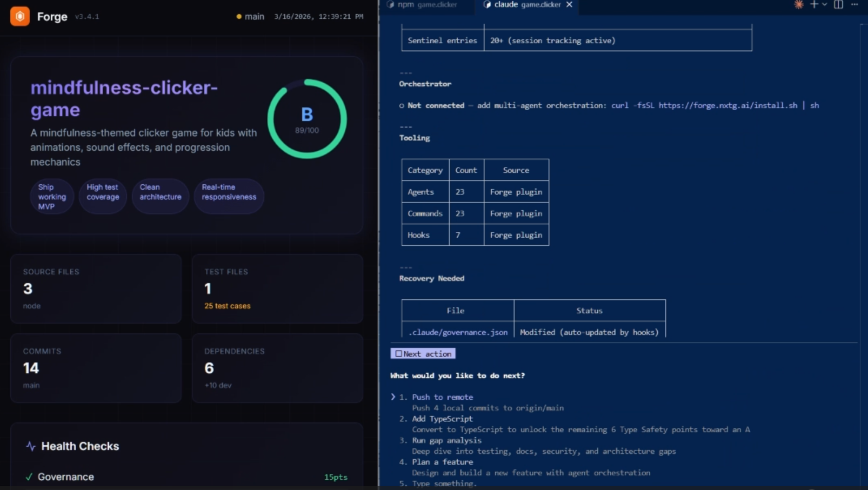The width and height of the screenshot is (868, 490).
Task: Open terminal more actions via ellipsis icon
Action: click(x=854, y=5)
